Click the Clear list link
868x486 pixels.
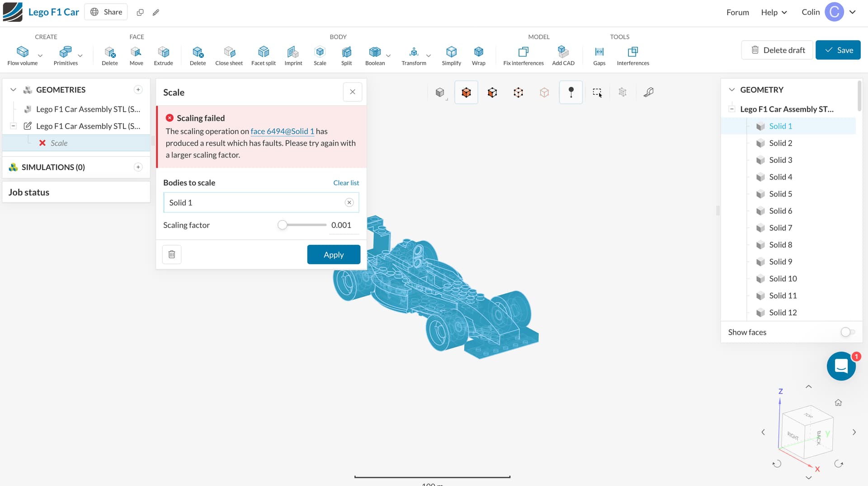click(346, 183)
